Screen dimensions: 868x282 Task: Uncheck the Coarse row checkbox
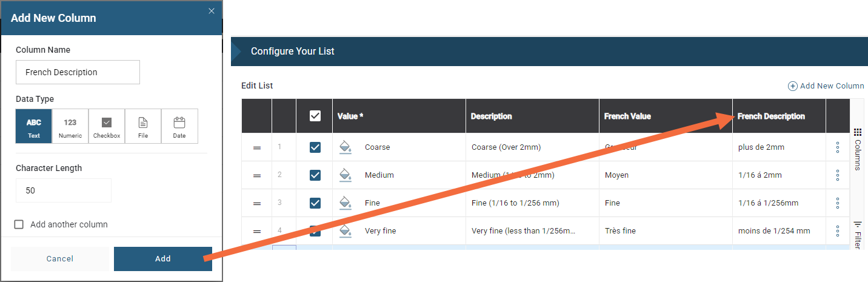click(x=315, y=147)
